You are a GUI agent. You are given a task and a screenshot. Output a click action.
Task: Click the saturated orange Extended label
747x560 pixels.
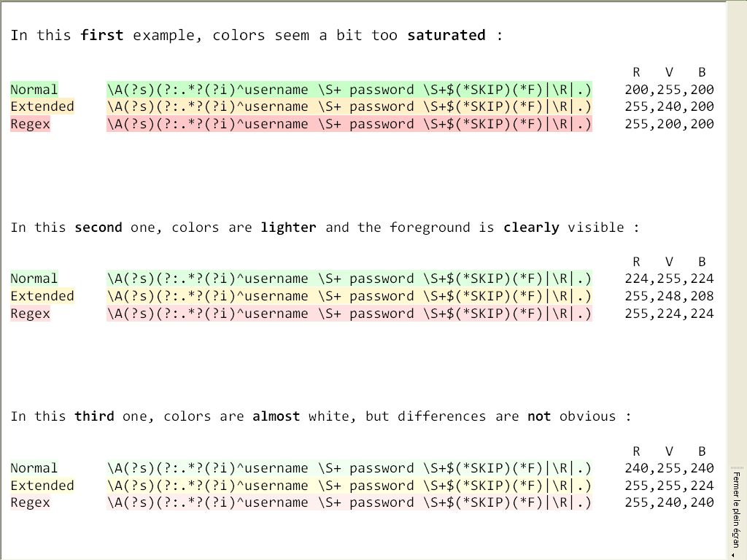(42, 106)
